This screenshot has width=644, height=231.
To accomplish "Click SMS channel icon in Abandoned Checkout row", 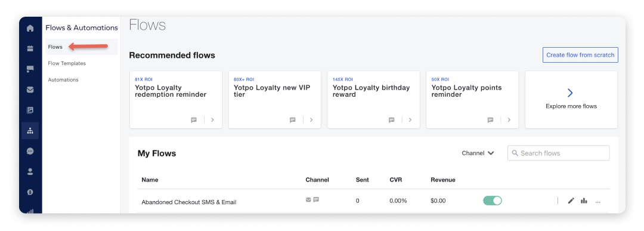I will click(x=316, y=200).
